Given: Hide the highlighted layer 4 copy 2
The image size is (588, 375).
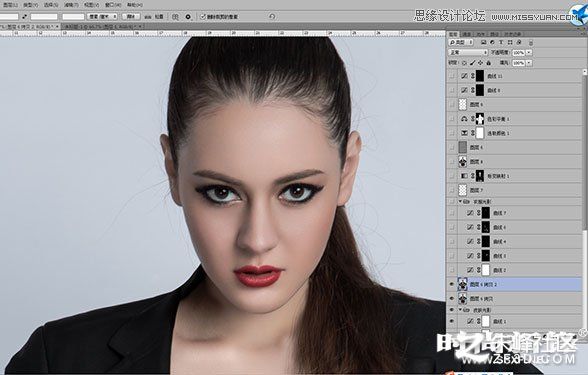Looking at the screenshot, I should point(452,285).
